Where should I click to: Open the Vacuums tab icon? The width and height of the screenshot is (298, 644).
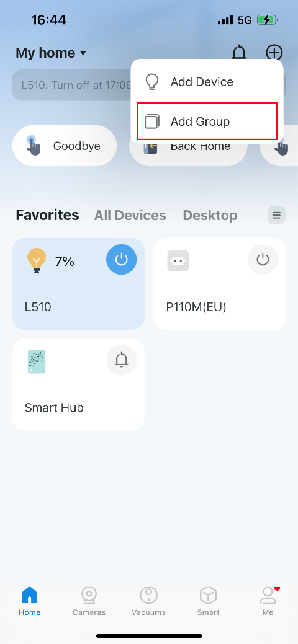pyautogui.click(x=148, y=594)
